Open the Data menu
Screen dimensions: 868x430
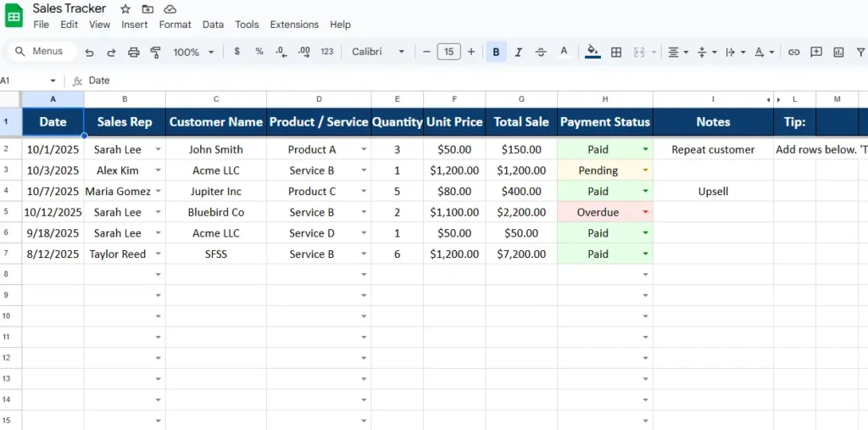(213, 25)
